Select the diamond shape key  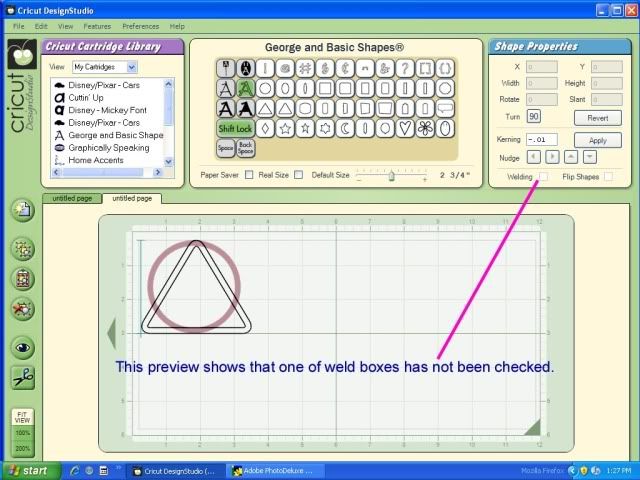pyautogui.click(x=265, y=129)
